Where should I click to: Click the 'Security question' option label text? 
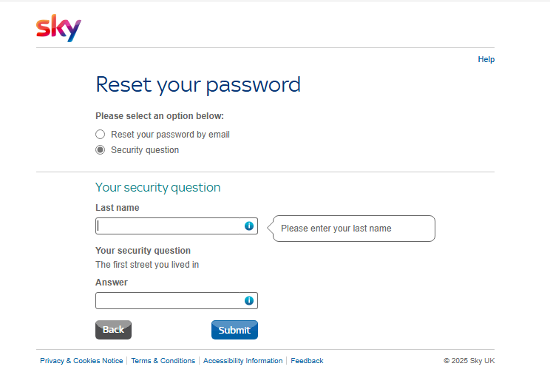145,150
